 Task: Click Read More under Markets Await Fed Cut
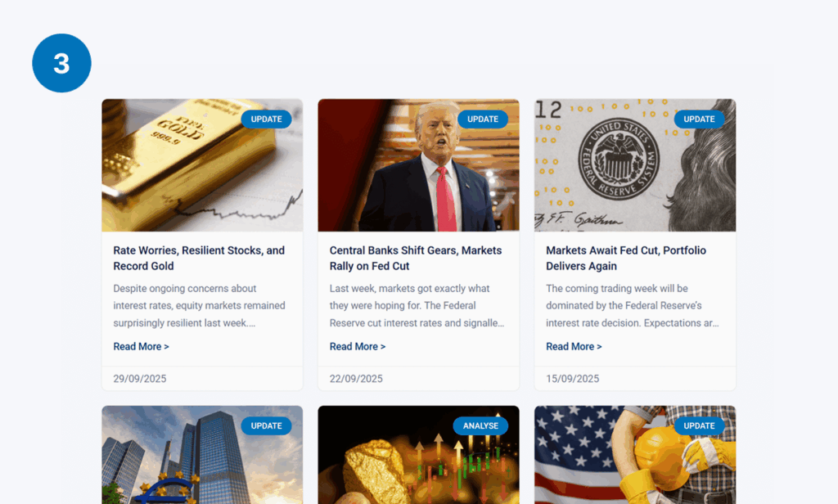tap(574, 346)
